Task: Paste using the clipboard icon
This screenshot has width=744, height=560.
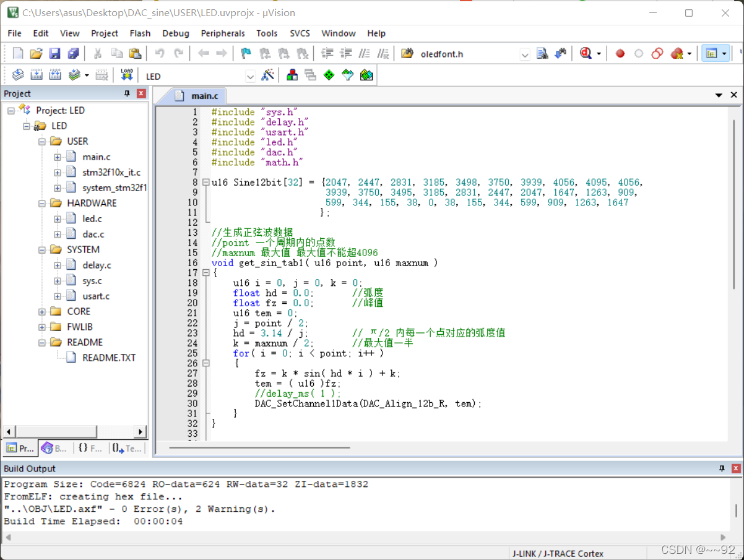Action: click(x=135, y=54)
